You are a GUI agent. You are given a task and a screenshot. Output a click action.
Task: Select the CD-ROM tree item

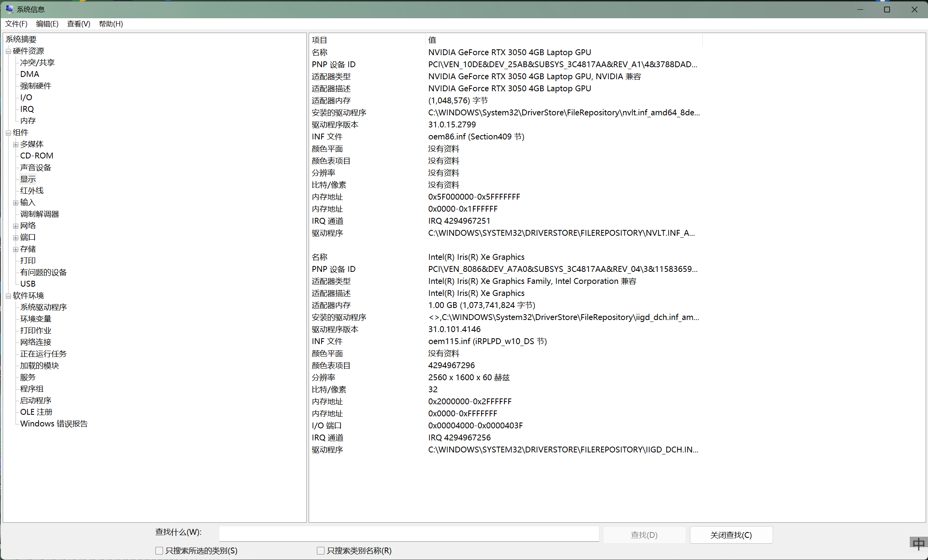tap(36, 156)
